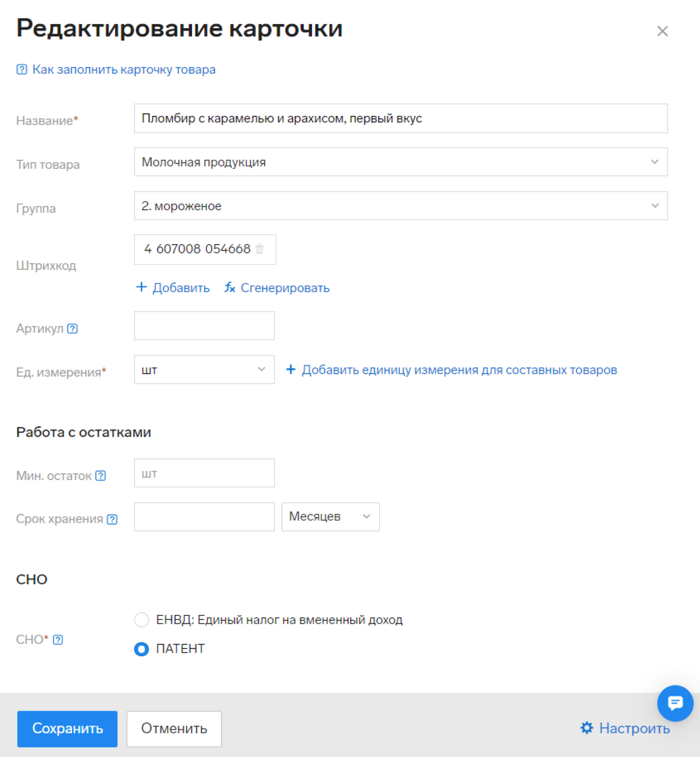Open 'Как заполнить карточку товара' link

[x=124, y=70]
